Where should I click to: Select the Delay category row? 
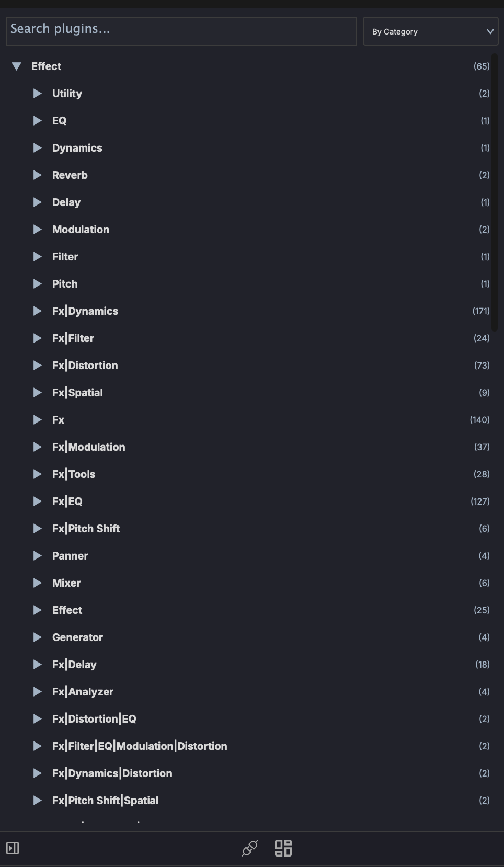coord(66,202)
